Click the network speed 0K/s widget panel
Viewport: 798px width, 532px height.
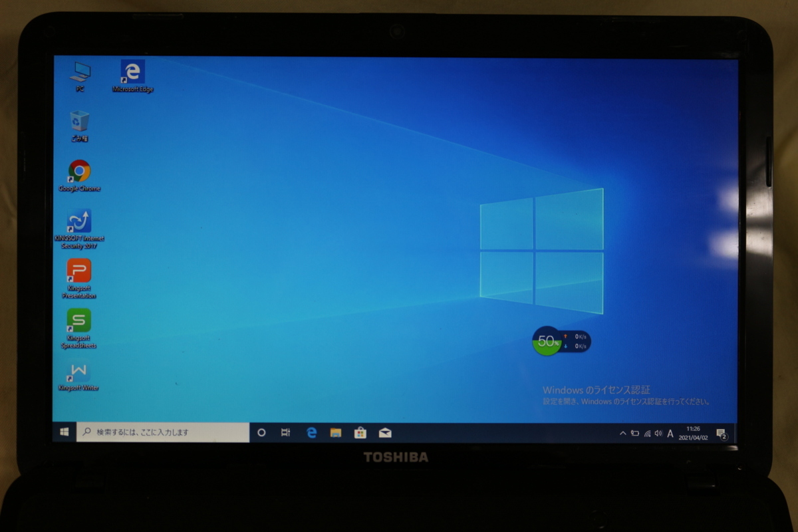click(575, 341)
